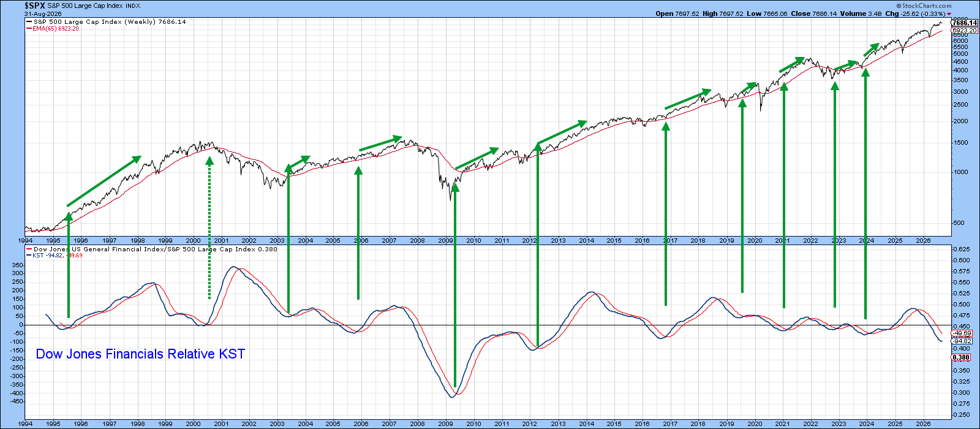Image resolution: width=980 pixels, height=429 pixels.
Task: Click the -49.69 red value tag
Action: (x=962, y=333)
